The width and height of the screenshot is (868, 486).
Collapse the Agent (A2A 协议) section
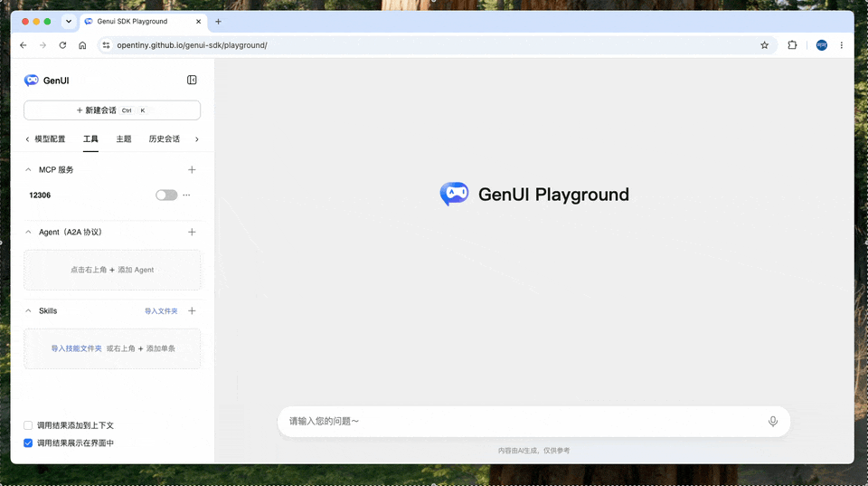pyautogui.click(x=28, y=233)
